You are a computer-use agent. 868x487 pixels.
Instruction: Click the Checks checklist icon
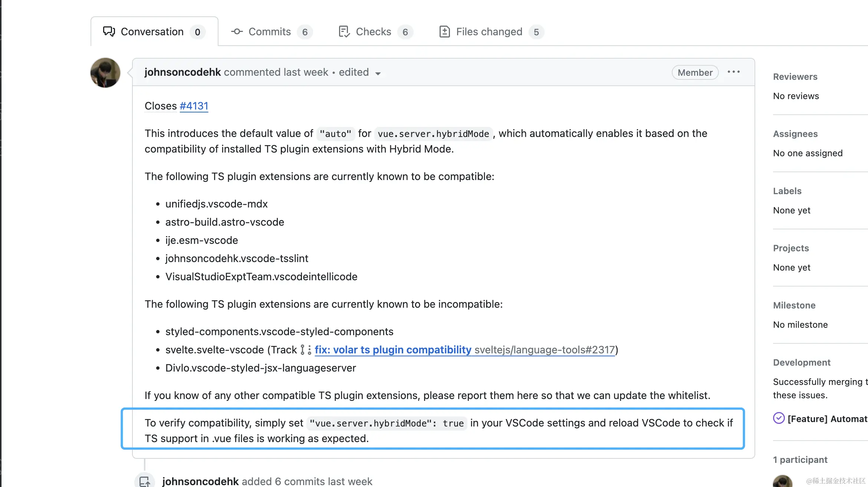(344, 32)
